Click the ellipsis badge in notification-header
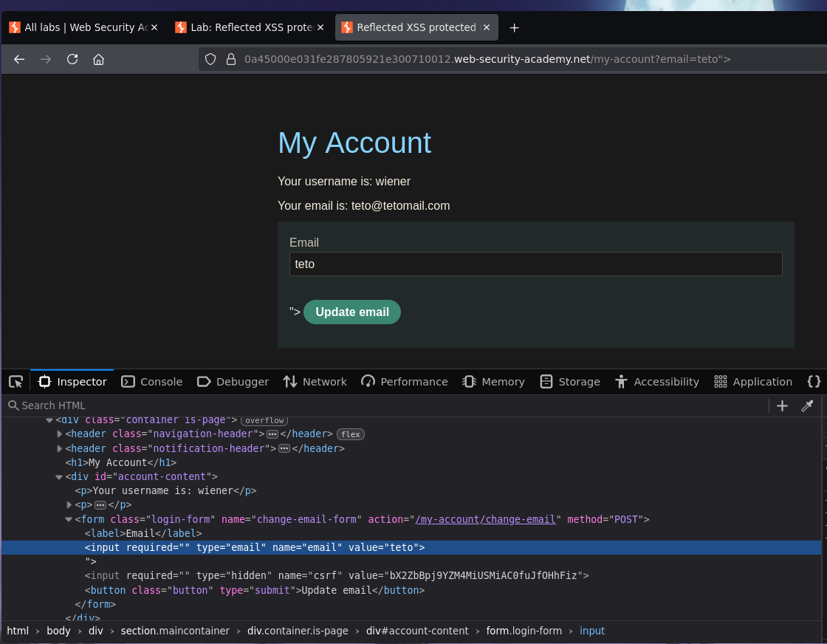 284,449
